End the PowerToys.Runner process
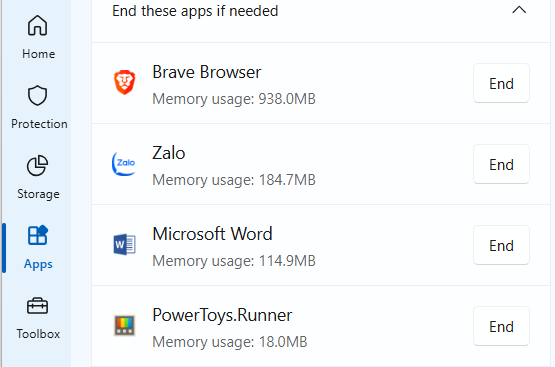The image size is (555, 367). (501, 327)
